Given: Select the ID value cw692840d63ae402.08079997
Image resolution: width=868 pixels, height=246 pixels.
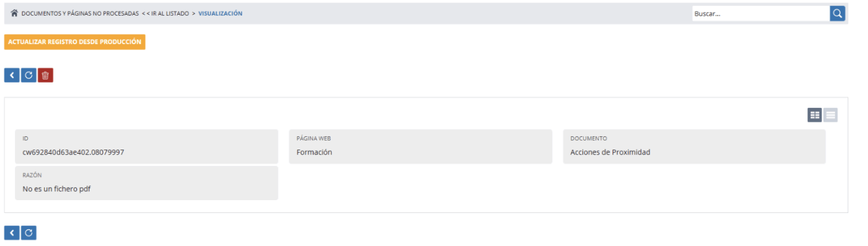Looking at the screenshot, I should [74, 153].
